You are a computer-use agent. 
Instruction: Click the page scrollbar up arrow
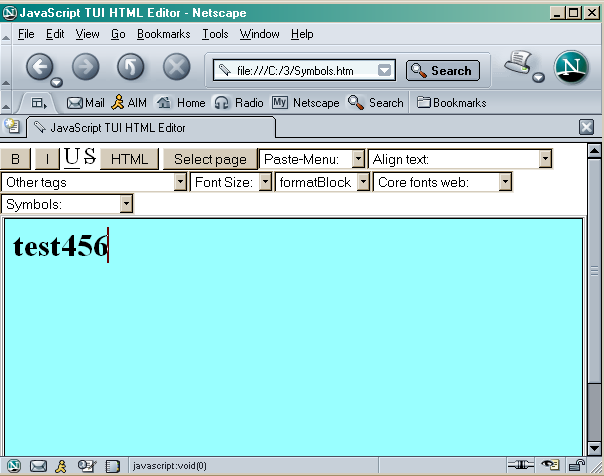[x=594, y=151]
